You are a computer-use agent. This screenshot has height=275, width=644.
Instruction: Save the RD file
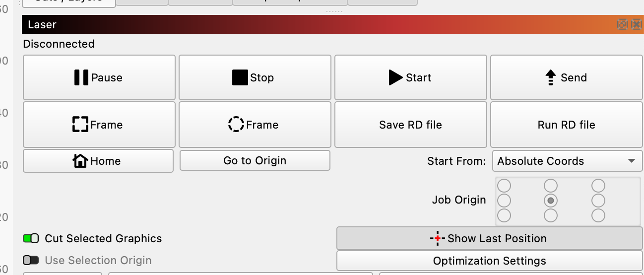(410, 125)
